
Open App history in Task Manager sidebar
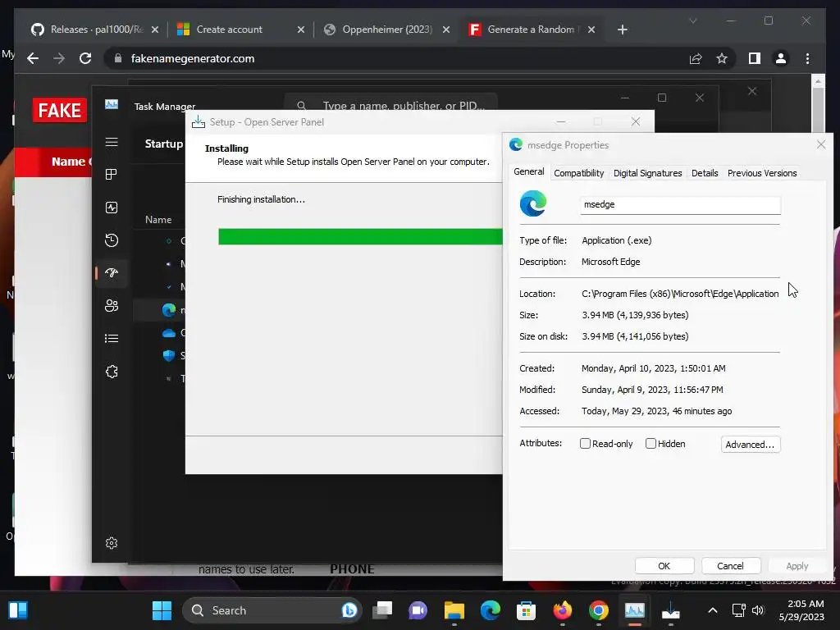click(x=112, y=240)
